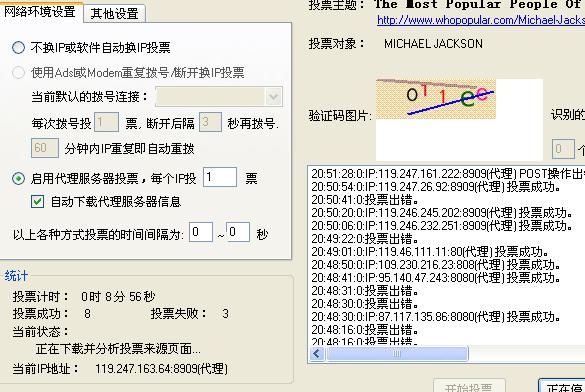The width and height of the screenshot is (585, 392).
Task: Click the maximum interval seconds field
Action: 238,232
